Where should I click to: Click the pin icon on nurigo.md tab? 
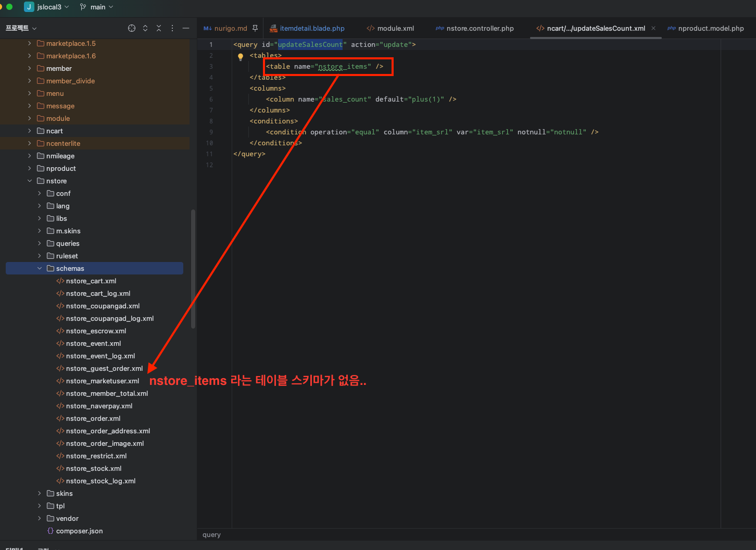[x=255, y=28]
